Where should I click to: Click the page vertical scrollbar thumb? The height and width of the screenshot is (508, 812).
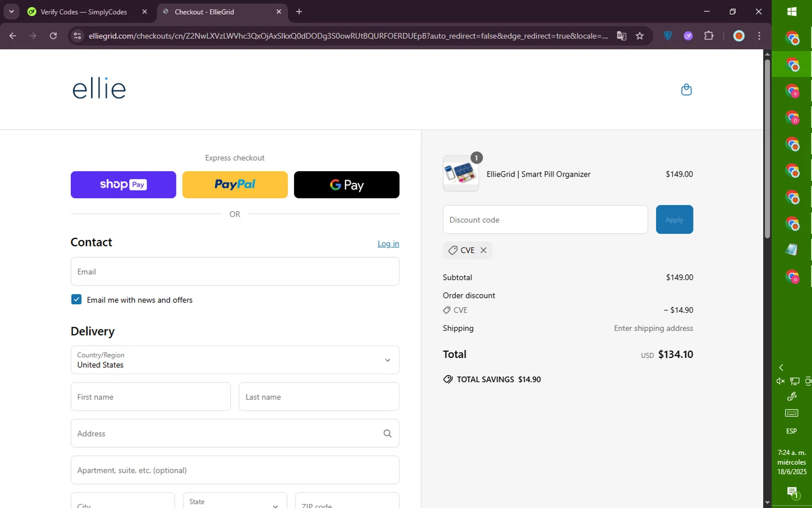pyautogui.click(x=767, y=149)
